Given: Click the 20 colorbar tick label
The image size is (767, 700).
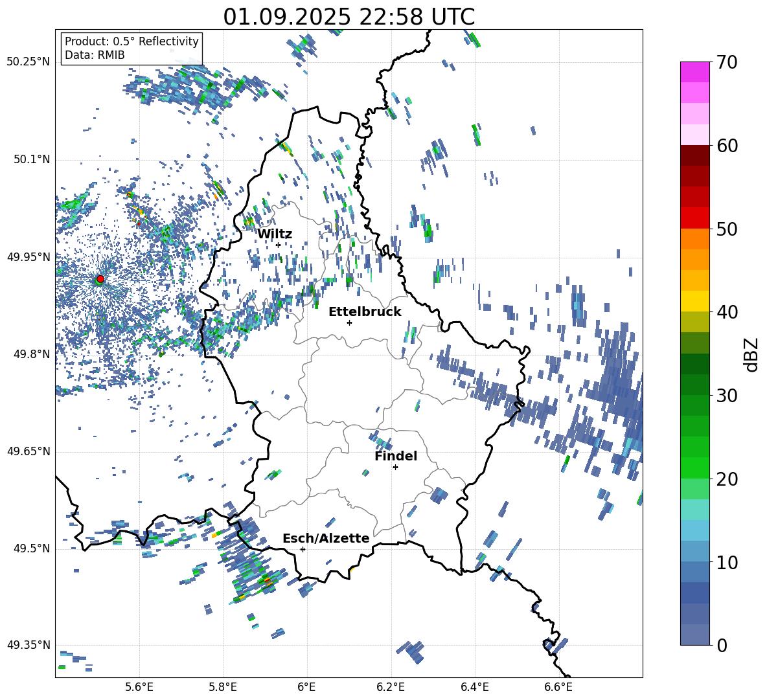Looking at the screenshot, I should coord(727,479).
